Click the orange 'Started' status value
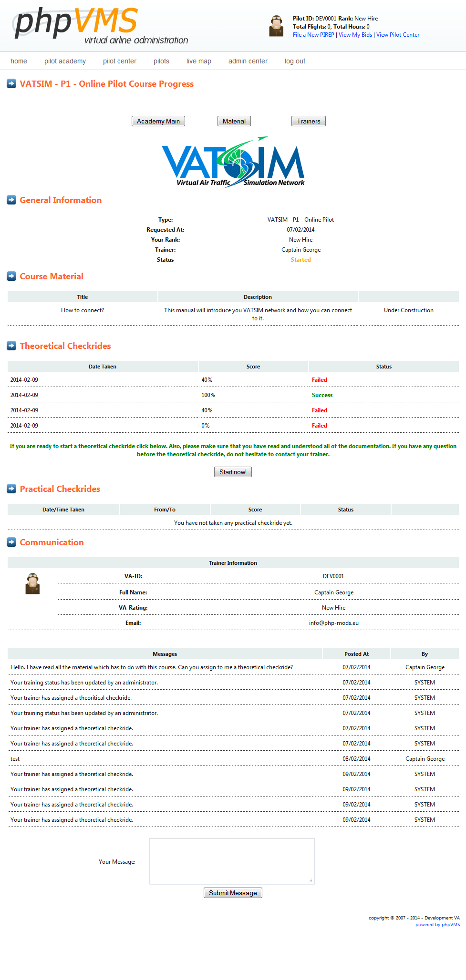 point(301,260)
